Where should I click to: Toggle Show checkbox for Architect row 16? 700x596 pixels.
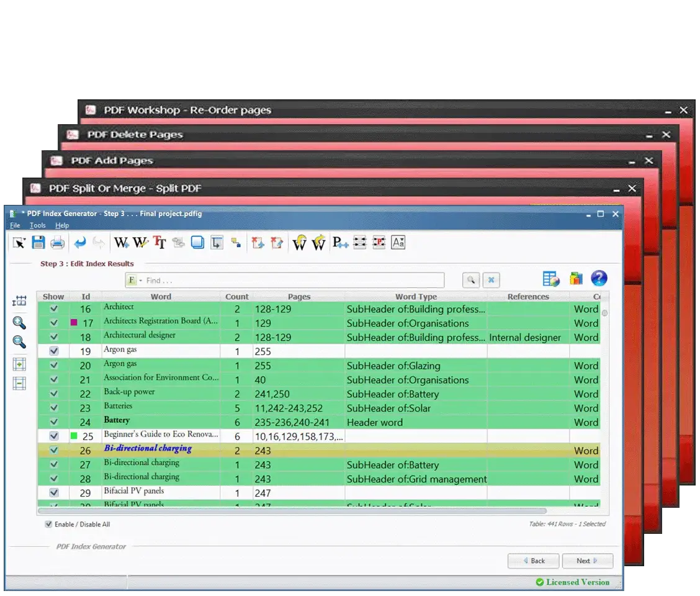(54, 309)
